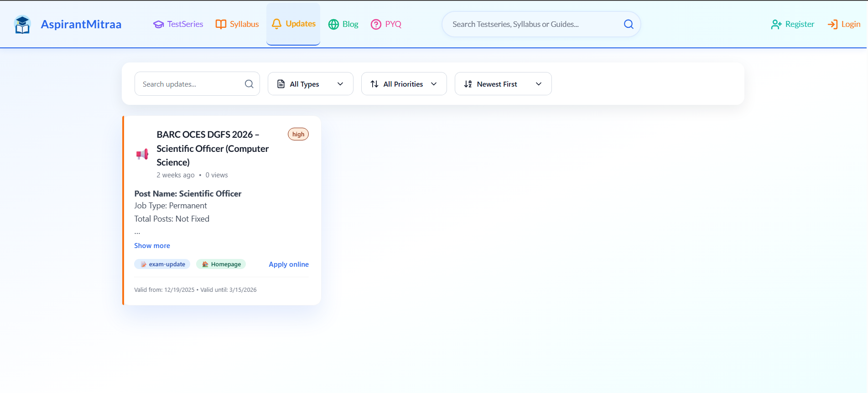Select the Homepage tag
This screenshot has height=393, width=868.
(221, 264)
